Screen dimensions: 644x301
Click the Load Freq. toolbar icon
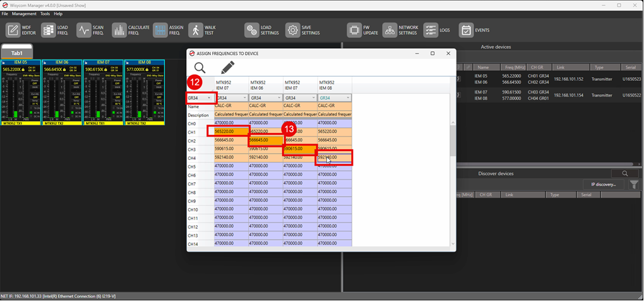click(x=49, y=30)
